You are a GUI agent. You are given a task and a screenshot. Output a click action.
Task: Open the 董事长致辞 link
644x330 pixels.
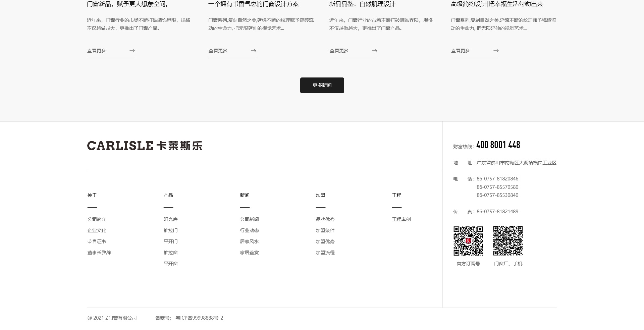pos(99,253)
